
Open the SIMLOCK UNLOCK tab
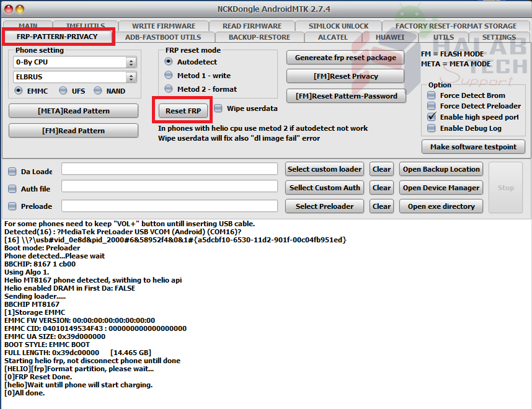click(x=339, y=26)
